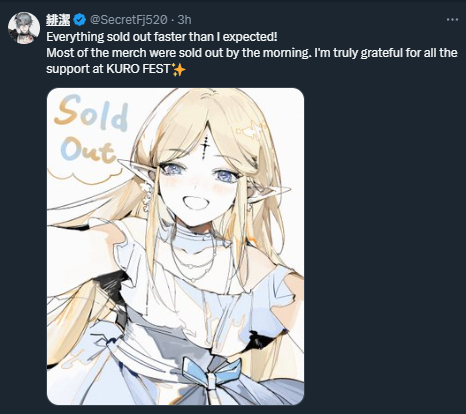
Task: Click the 'Out' lettering in the artwork
Action: point(88,151)
